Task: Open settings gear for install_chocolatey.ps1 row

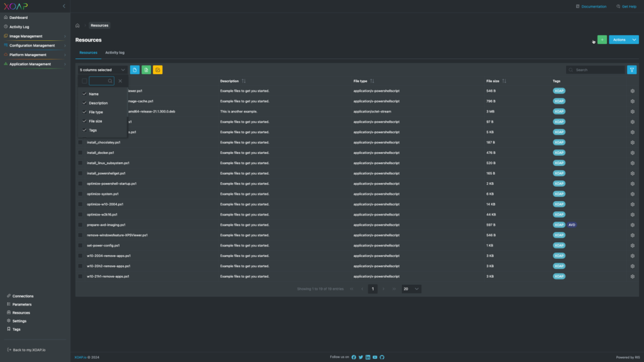Action: 633,143
